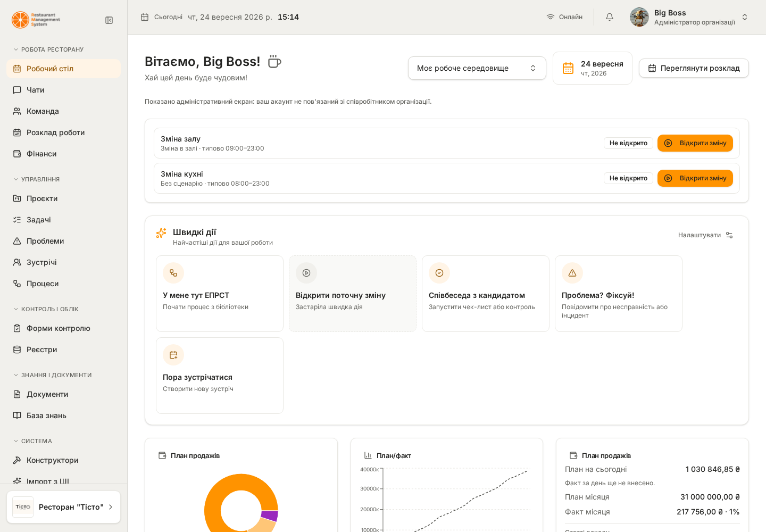The height and width of the screenshot is (532, 766).
Task: Open Конструктори in sidebar
Action: coord(64,460)
